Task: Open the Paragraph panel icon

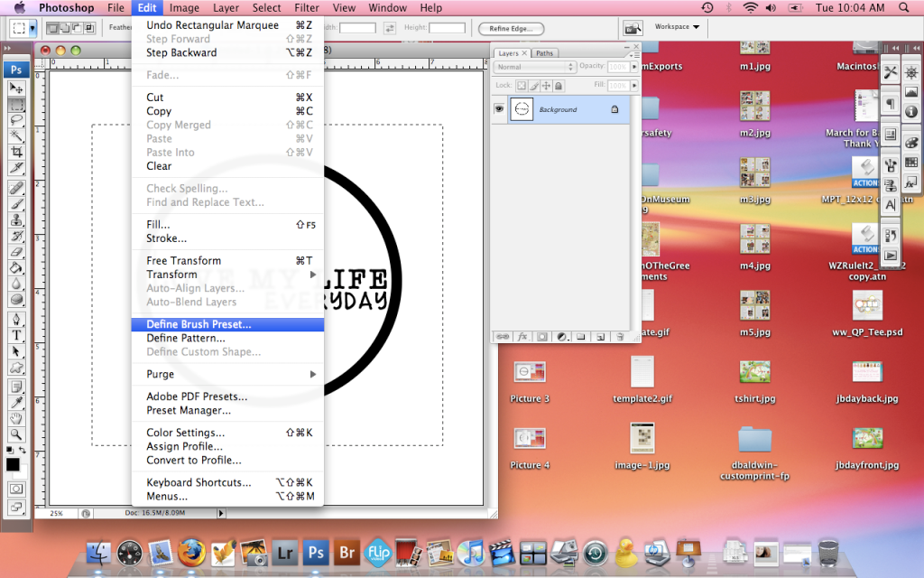Action: coord(891,105)
